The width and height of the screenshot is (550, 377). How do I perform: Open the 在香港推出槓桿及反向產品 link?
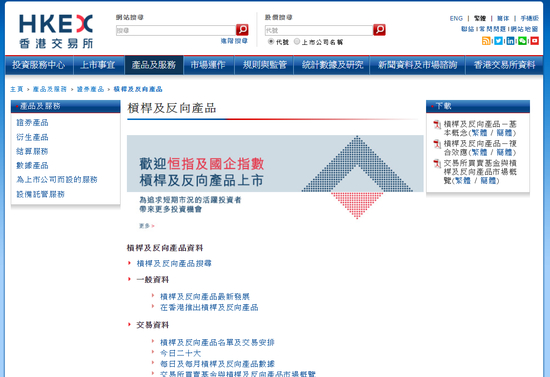[x=209, y=308]
